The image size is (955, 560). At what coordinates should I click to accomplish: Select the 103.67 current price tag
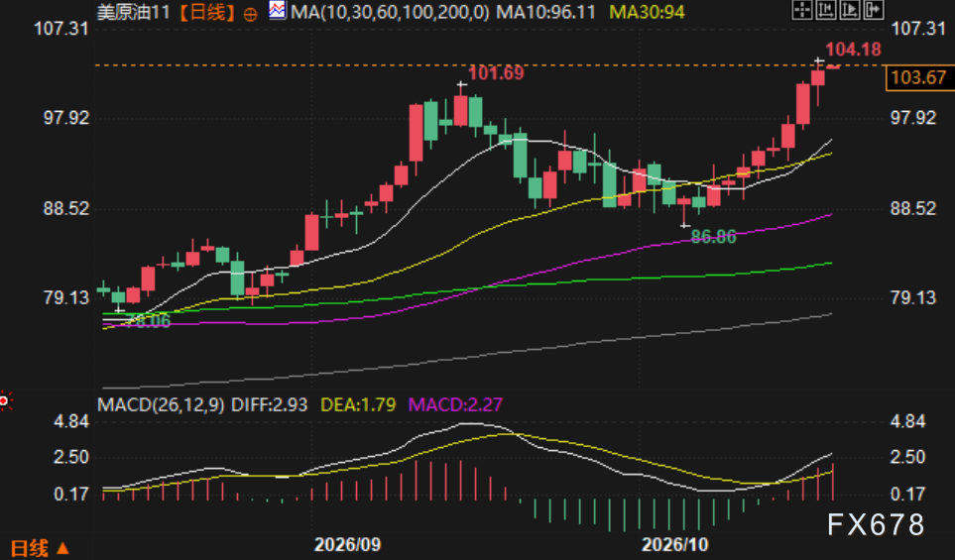coord(918,78)
